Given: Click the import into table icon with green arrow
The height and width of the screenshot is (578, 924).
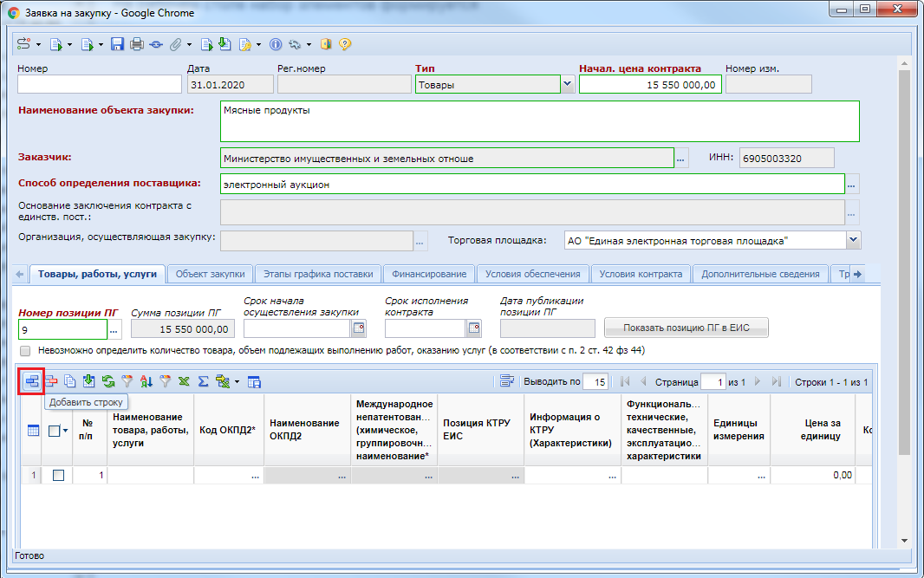Looking at the screenshot, I should [x=89, y=382].
